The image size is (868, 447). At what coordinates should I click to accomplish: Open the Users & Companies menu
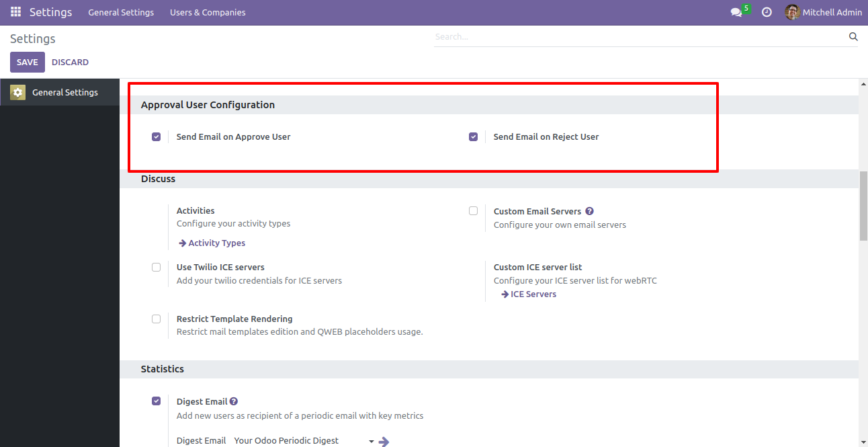pos(208,12)
